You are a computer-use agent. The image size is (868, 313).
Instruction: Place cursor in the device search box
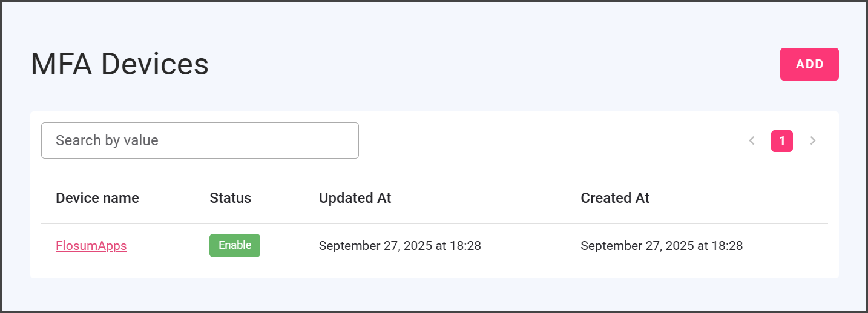pos(200,140)
